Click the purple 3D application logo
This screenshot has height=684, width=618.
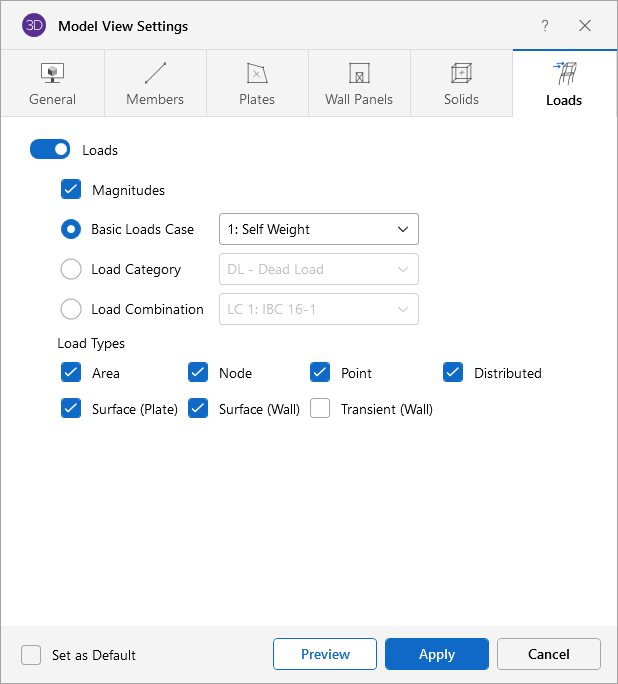pos(34,25)
